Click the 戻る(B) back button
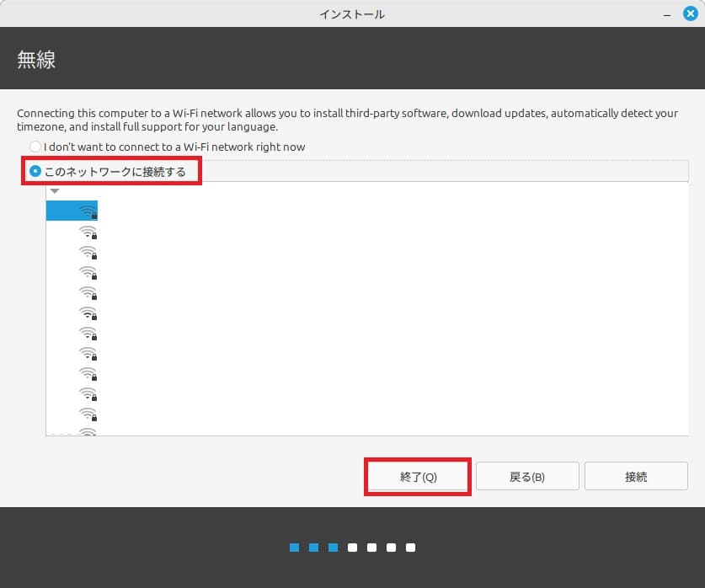The height and width of the screenshot is (588, 705). pos(527,476)
